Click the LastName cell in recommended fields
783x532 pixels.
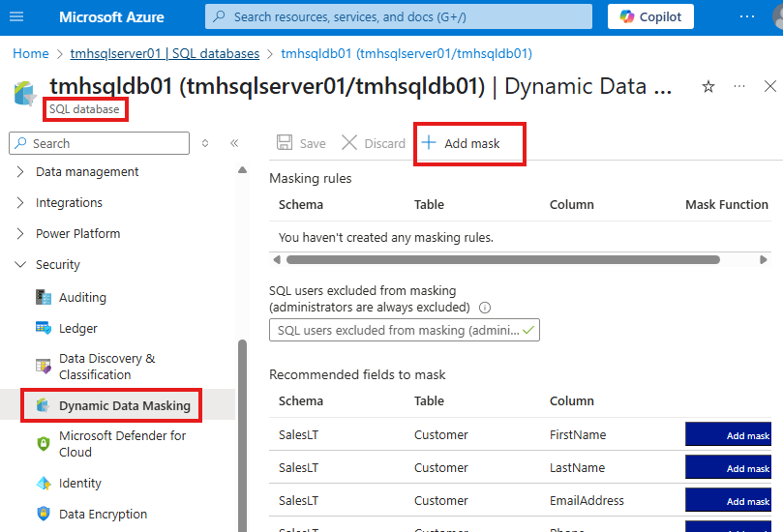coord(577,467)
